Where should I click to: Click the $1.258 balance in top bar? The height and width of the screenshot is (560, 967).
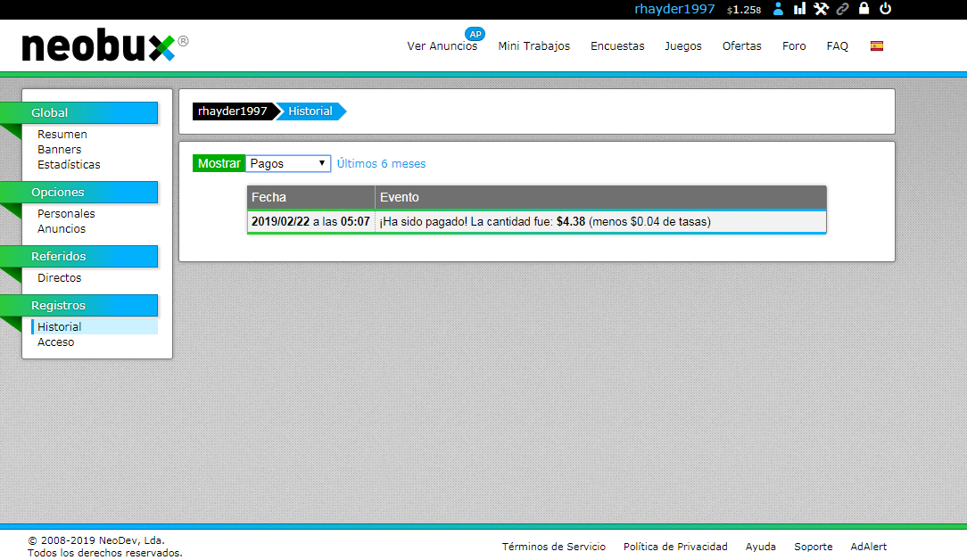click(744, 10)
